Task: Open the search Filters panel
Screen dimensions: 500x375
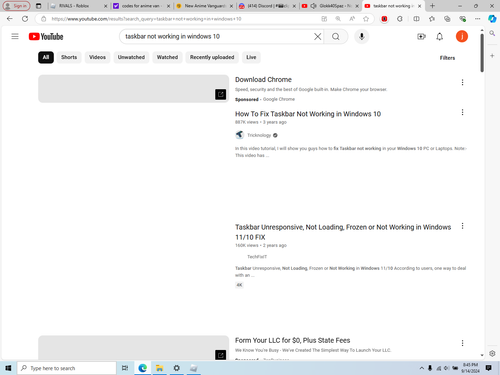Action: click(x=447, y=58)
